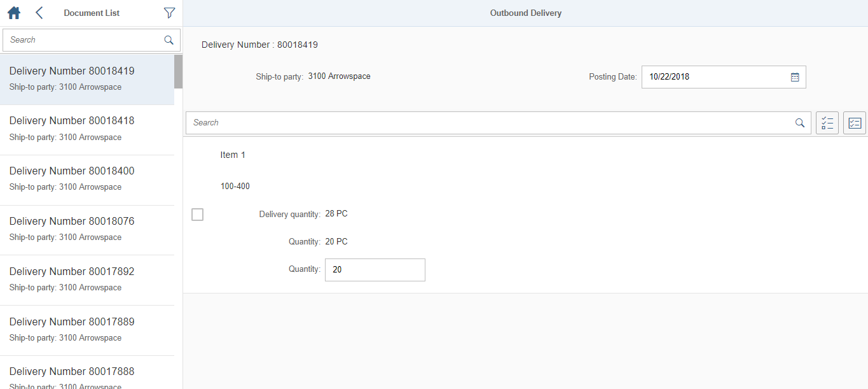868x389 pixels.
Task: Go back using the back arrow icon
Action: [39, 12]
